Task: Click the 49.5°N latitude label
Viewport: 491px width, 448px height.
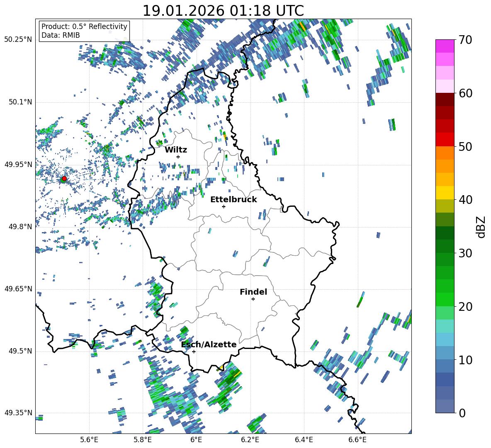Action: click(20, 351)
